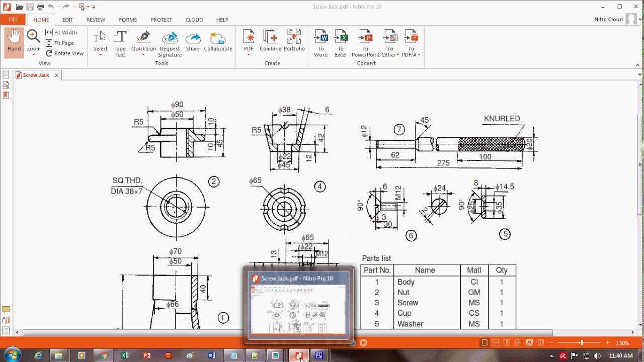Convert PDF To Word
644x362 pixels.
click(320, 43)
